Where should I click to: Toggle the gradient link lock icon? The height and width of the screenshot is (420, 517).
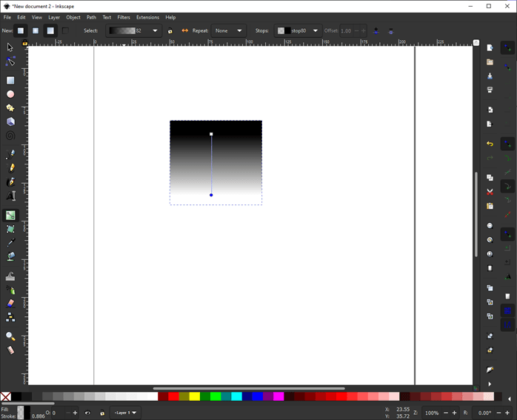click(x=170, y=31)
